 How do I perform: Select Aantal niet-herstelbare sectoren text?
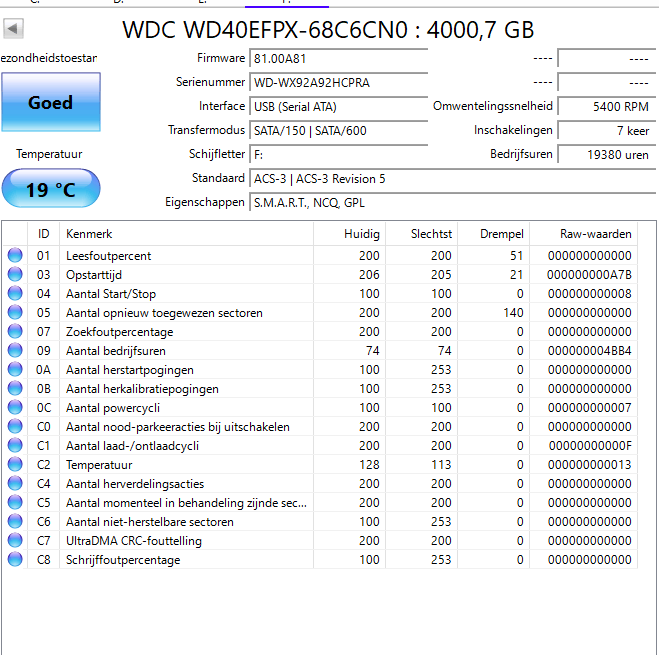coord(150,522)
